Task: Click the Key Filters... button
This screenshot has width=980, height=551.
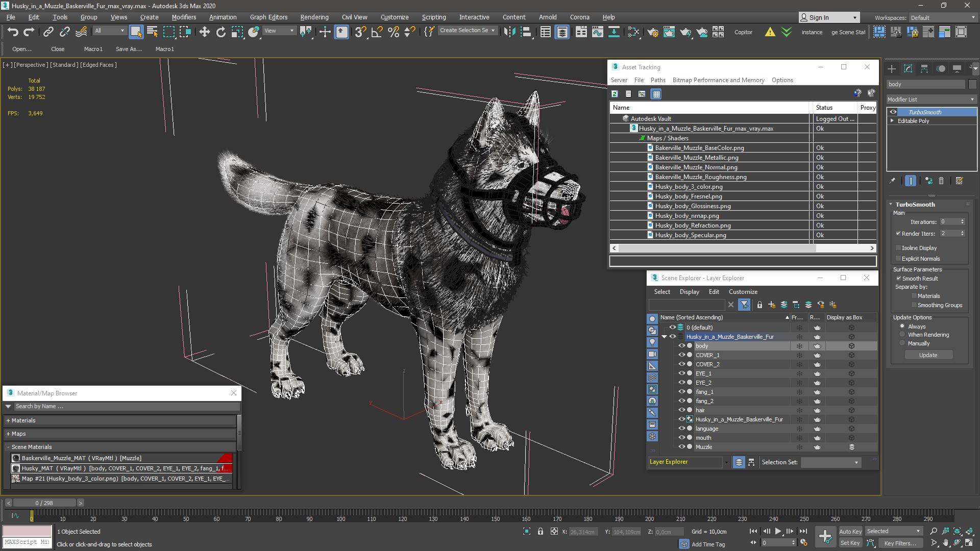Action: (x=900, y=543)
